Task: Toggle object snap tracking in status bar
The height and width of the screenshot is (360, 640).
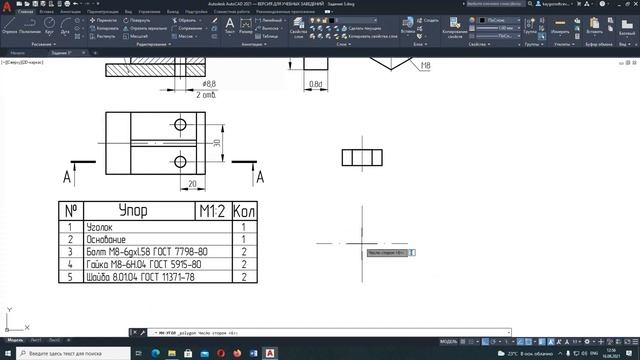Action: point(520,342)
